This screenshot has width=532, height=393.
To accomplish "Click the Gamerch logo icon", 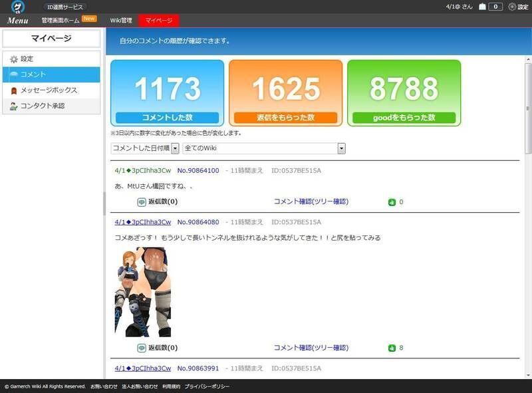I will click(17, 7).
